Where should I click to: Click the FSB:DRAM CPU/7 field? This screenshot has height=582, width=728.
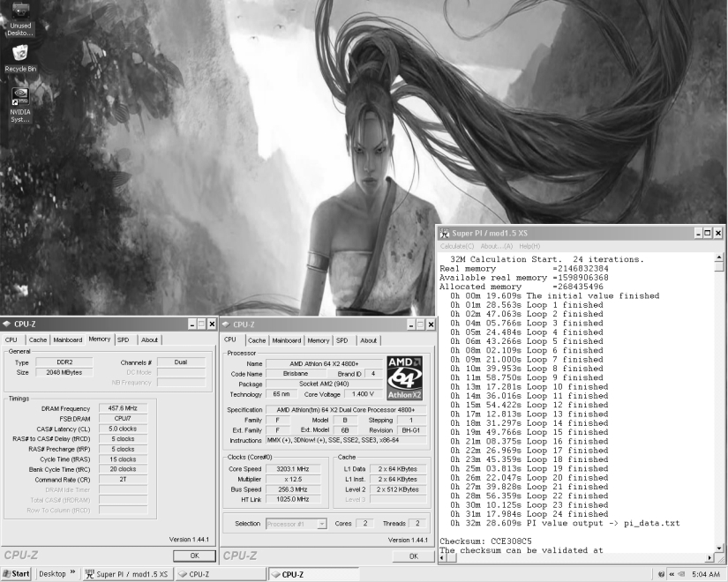pyautogui.click(x=123, y=419)
